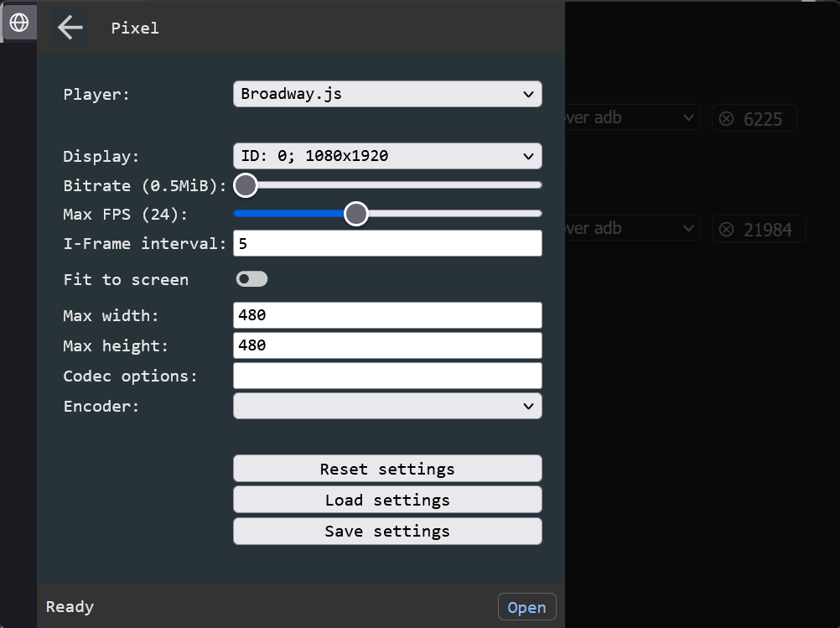Expand the Display dropdown with ID: 0; 1080x1920
The image size is (840, 628).
coord(386,156)
